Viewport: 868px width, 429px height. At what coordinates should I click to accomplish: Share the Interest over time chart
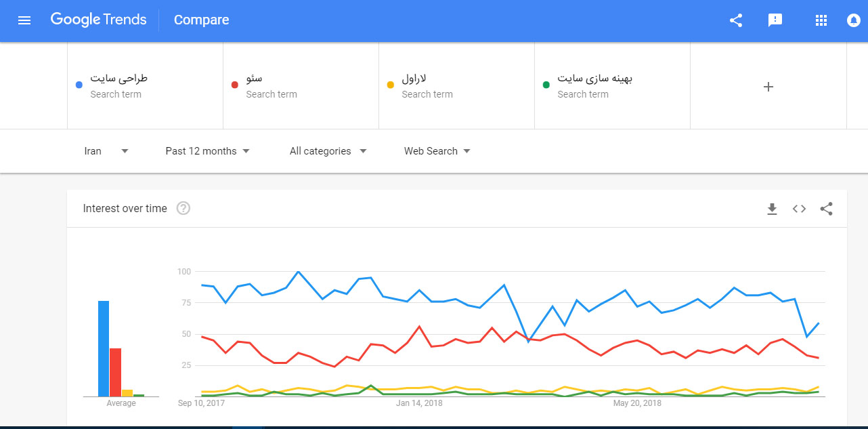[827, 209]
